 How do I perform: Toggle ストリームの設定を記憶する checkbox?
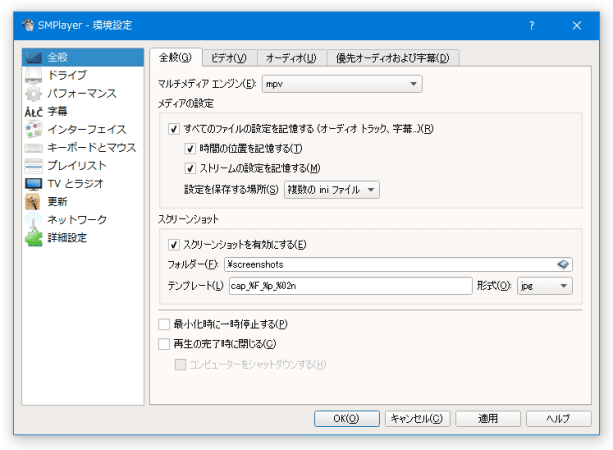pos(190,169)
